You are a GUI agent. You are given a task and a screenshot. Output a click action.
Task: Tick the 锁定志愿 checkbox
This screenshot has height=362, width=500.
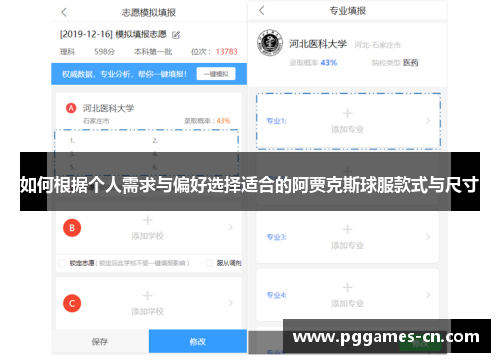(x=62, y=263)
